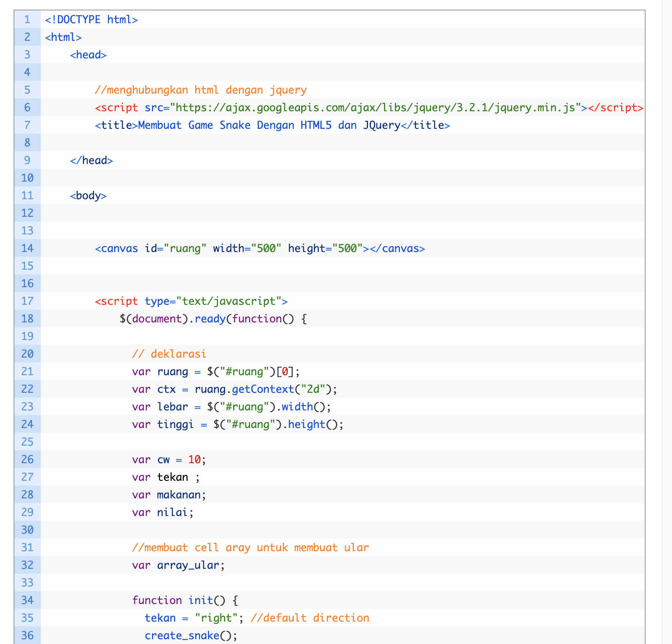Click the 'var ruang' declaration line
The height and width of the screenshot is (644, 672).
(x=216, y=372)
